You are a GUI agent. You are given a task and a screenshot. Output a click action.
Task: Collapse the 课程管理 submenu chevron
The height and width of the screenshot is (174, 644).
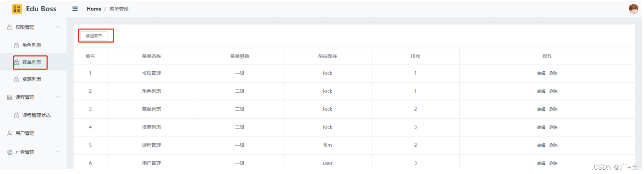pyautogui.click(x=58, y=97)
